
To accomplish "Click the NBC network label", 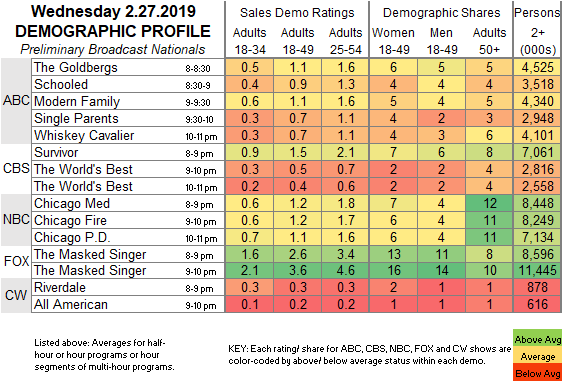I will (16, 219).
